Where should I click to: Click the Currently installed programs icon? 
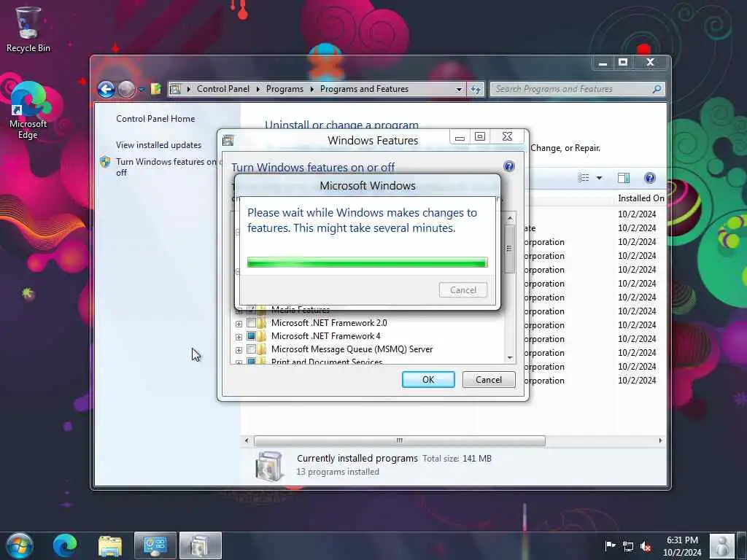(270, 466)
